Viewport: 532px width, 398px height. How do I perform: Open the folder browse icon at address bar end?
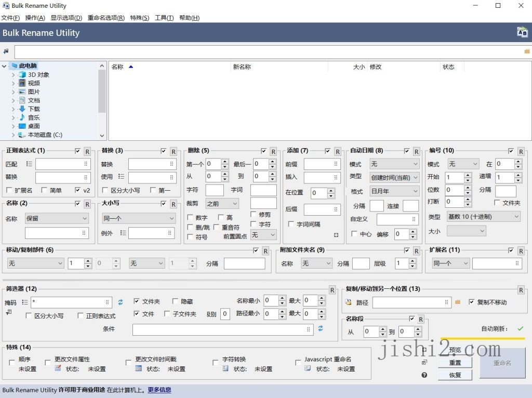pos(527,51)
